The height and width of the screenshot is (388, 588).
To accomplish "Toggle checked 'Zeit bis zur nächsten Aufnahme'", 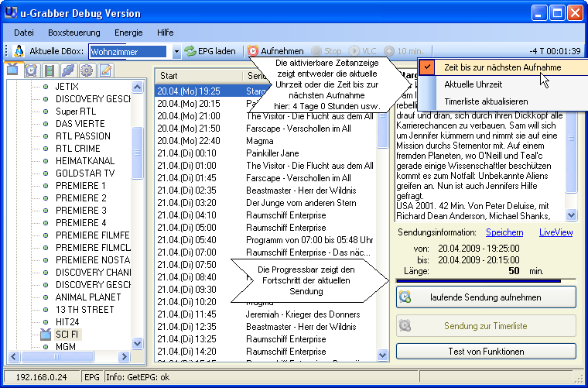I will coord(502,67).
